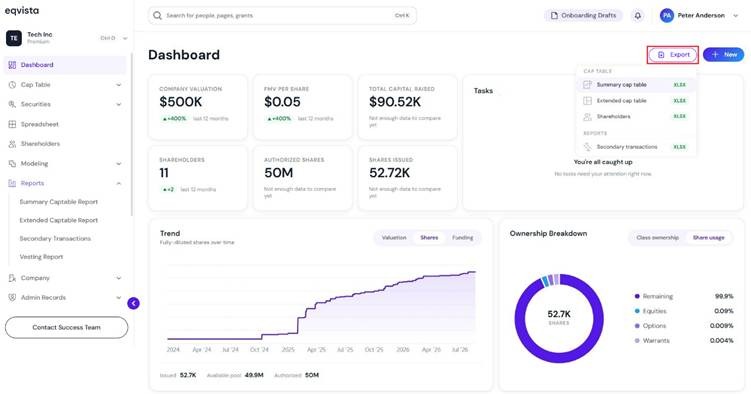
Task: Click the Summary cap table menu icon
Action: point(587,85)
